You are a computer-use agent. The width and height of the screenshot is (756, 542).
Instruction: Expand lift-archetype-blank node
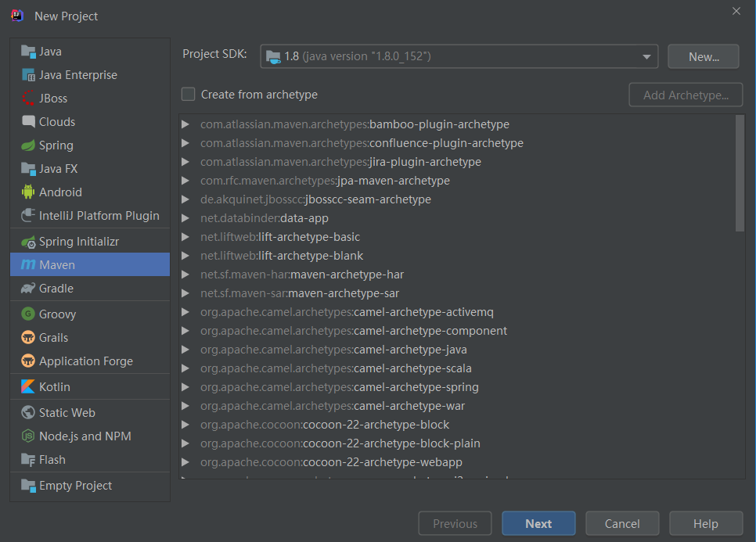[185, 256]
